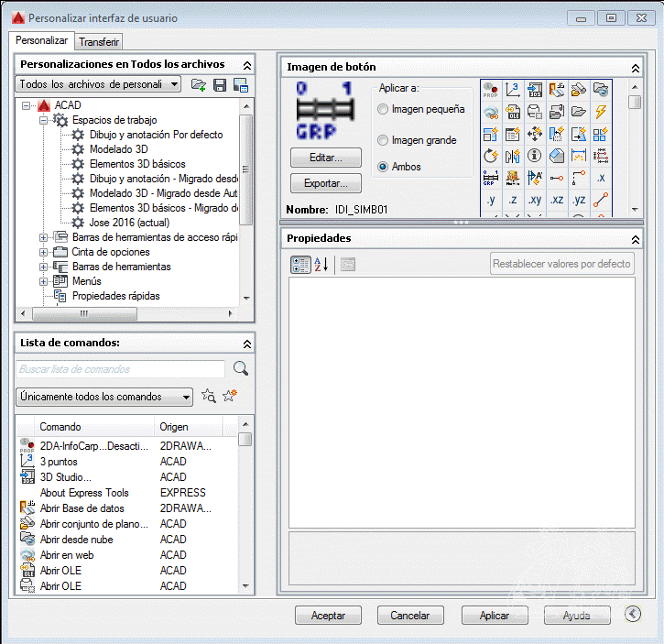Click the magnifier search icon in the command list

point(241,368)
